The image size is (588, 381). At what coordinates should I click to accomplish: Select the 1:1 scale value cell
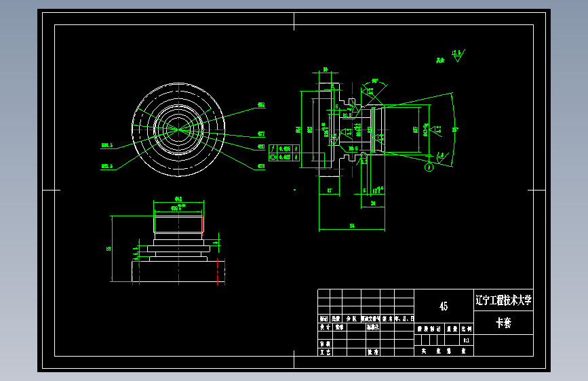[467, 340]
